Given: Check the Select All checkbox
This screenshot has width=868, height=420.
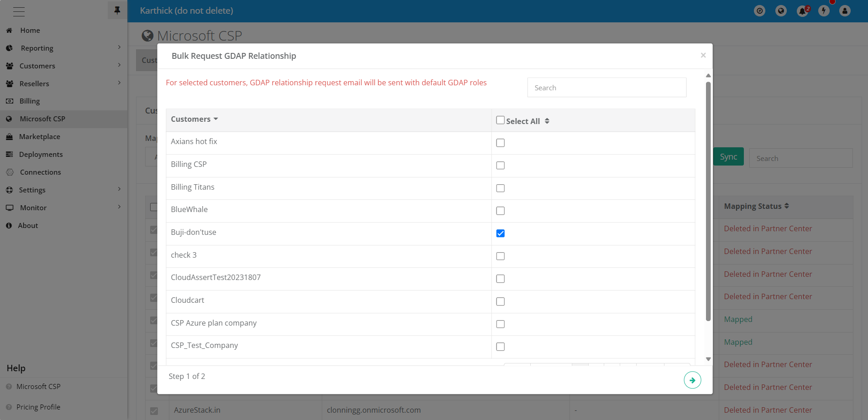Looking at the screenshot, I should pyautogui.click(x=500, y=120).
